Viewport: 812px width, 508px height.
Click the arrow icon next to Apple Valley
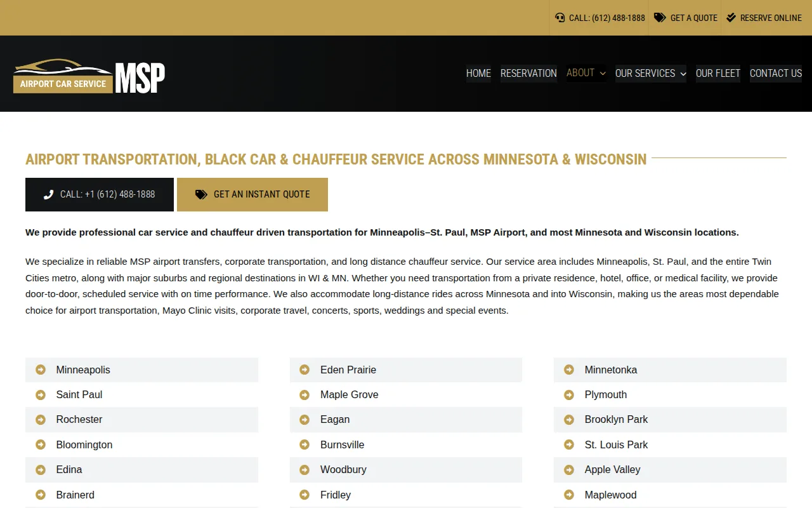[569, 469]
